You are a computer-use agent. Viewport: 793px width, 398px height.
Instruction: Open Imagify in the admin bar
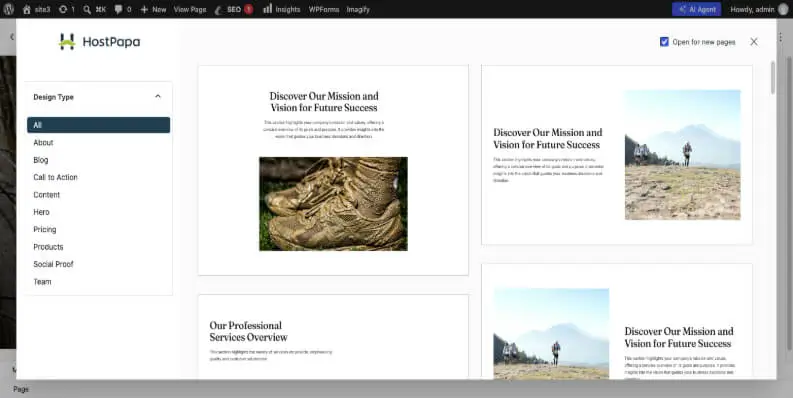click(x=358, y=9)
